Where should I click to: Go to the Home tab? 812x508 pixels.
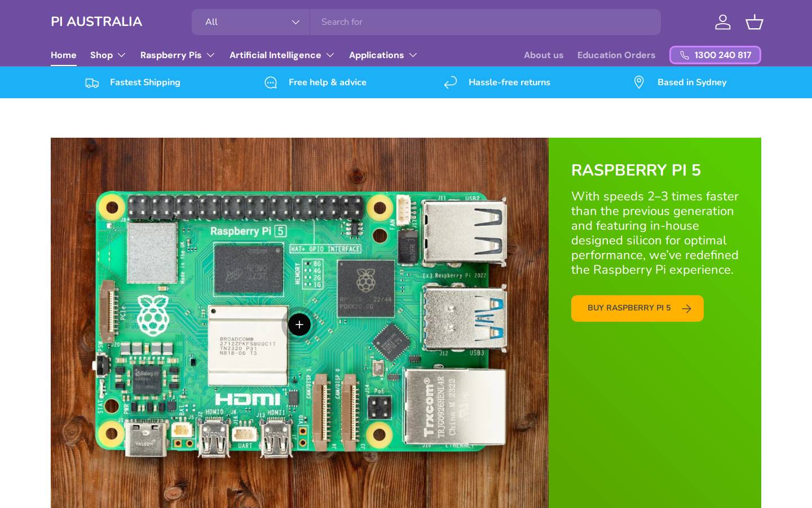point(64,55)
